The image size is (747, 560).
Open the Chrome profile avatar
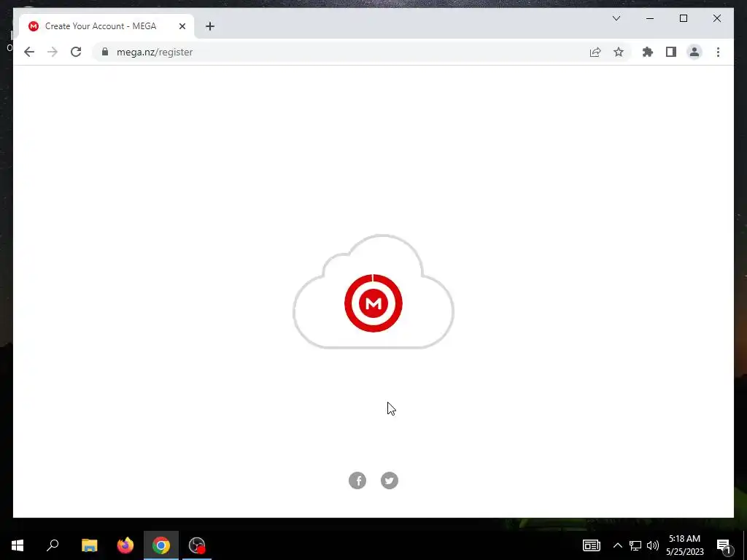[x=694, y=52]
